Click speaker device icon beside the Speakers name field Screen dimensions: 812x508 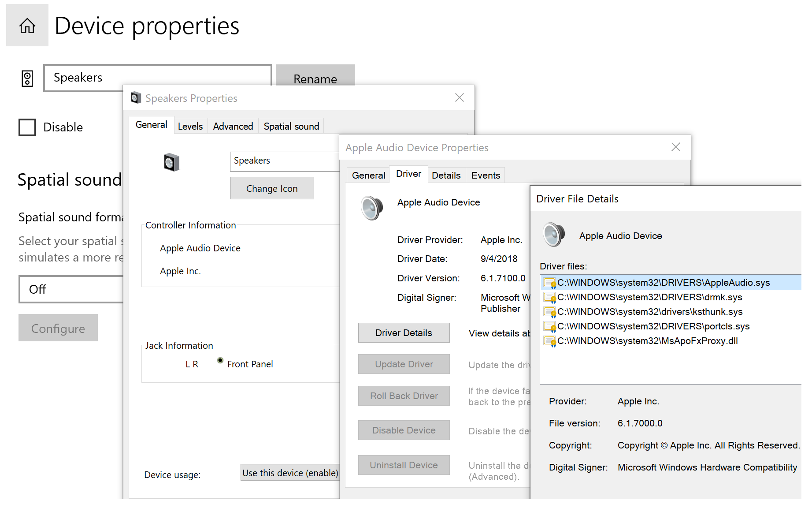(x=27, y=78)
